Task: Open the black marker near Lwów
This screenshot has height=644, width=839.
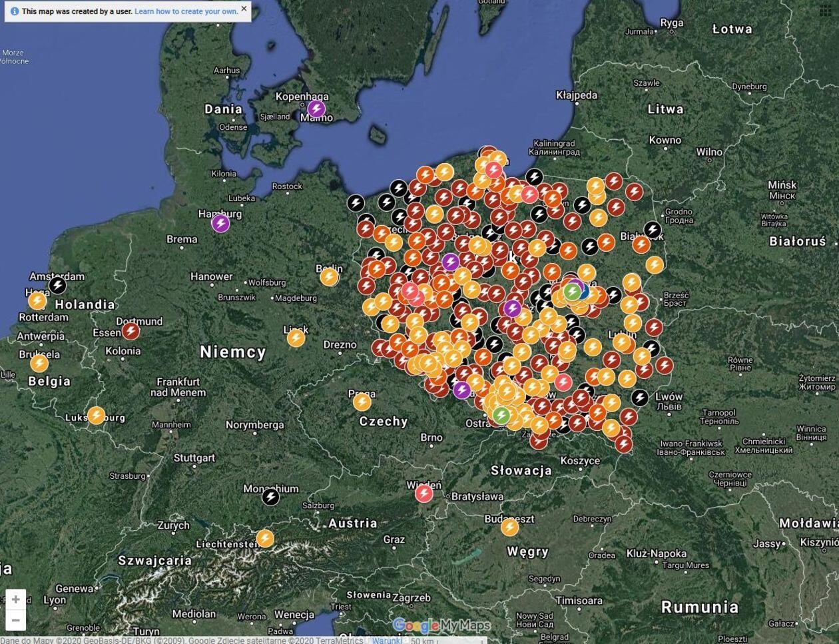Action: 640,398
